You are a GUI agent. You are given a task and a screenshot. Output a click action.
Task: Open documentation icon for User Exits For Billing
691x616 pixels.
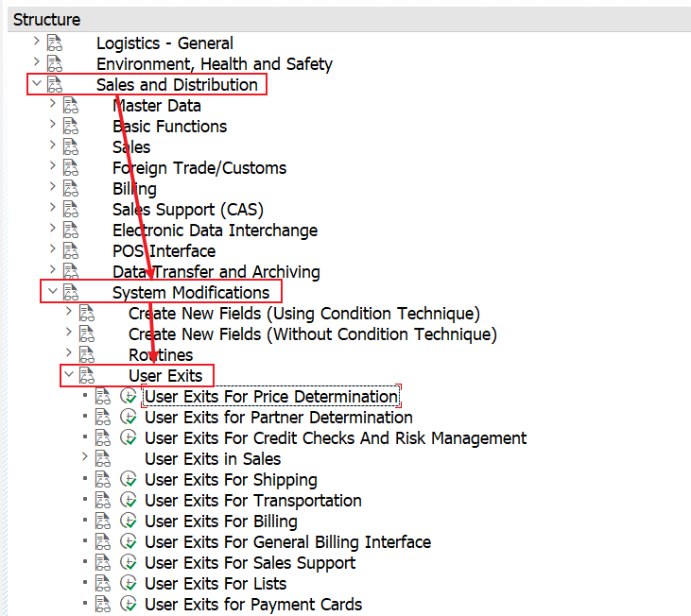pyautogui.click(x=103, y=521)
